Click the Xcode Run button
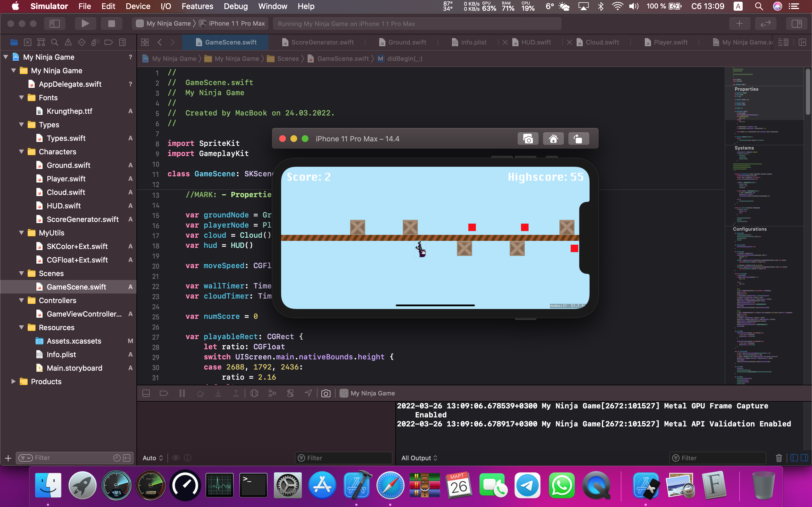This screenshot has height=507, width=812. pos(85,23)
